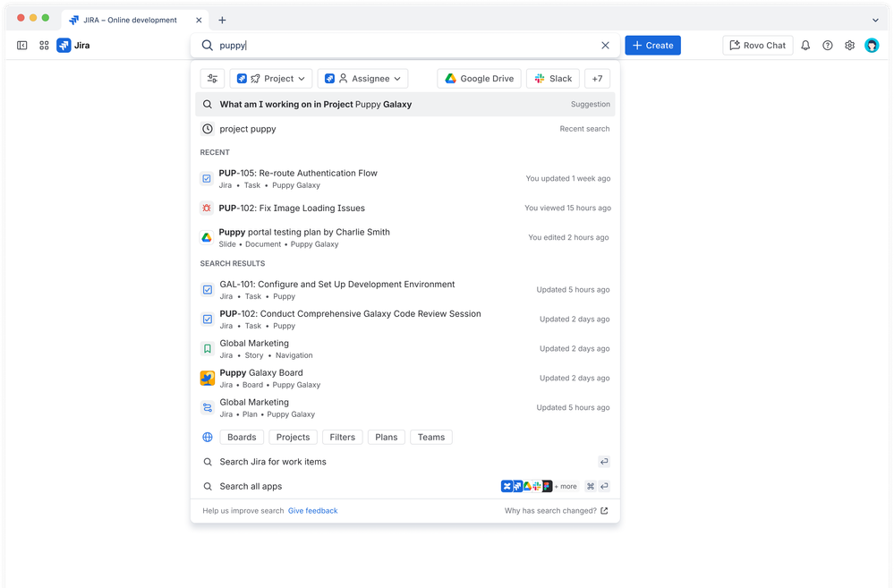Expand the Assignee filter dropdown
This screenshot has width=894, height=588.
362,79
